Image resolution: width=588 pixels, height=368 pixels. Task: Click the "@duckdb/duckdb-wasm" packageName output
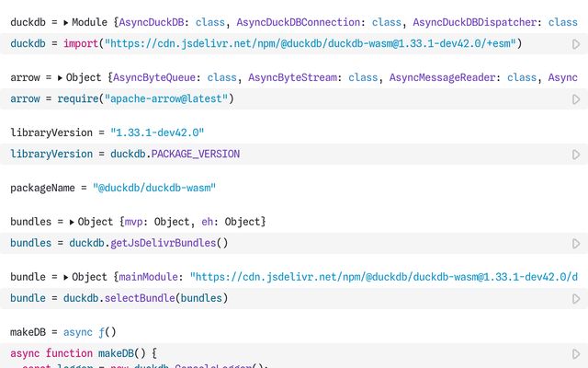pos(154,188)
